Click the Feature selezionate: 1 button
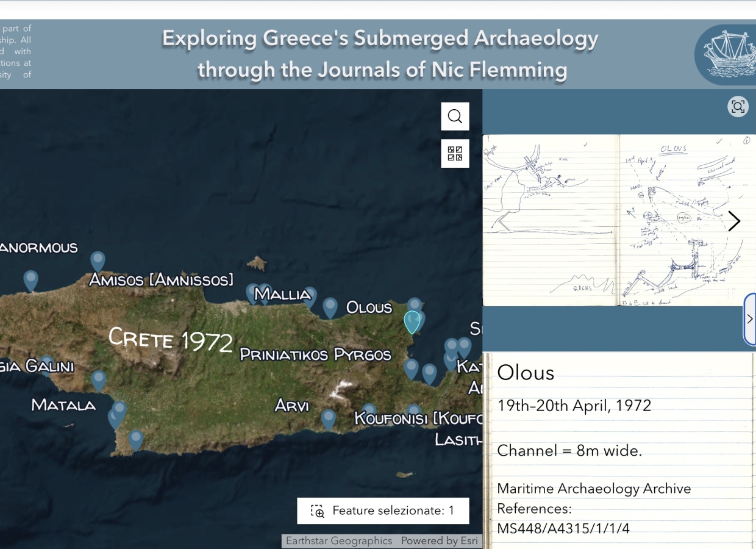 pyautogui.click(x=383, y=511)
